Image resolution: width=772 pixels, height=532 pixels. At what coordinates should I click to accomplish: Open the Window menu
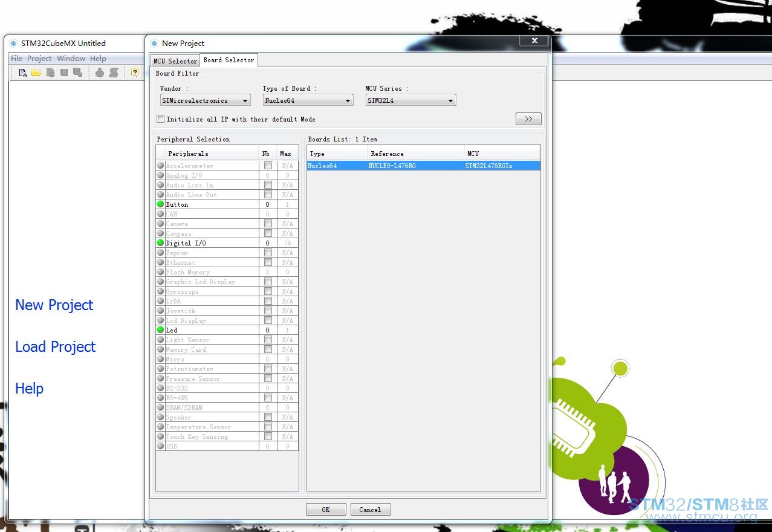(x=71, y=59)
